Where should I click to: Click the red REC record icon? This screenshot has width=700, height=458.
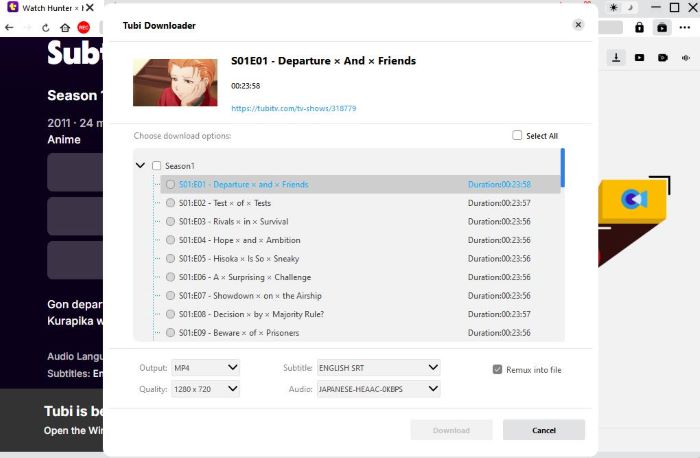click(83, 28)
